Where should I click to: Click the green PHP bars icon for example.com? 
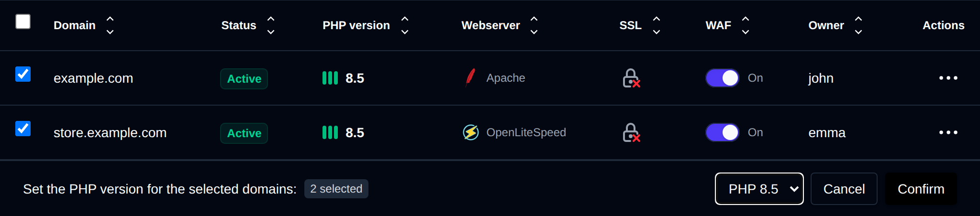click(x=330, y=78)
